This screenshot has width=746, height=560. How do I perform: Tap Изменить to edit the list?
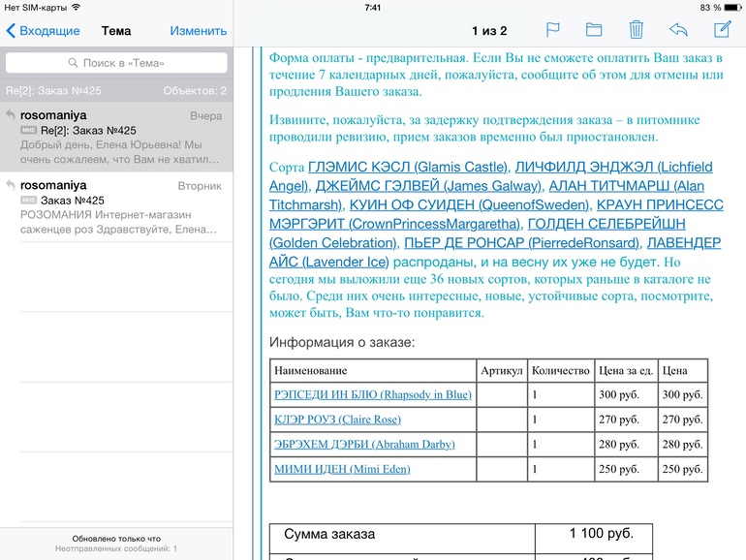pyautogui.click(x=199, y=31)
